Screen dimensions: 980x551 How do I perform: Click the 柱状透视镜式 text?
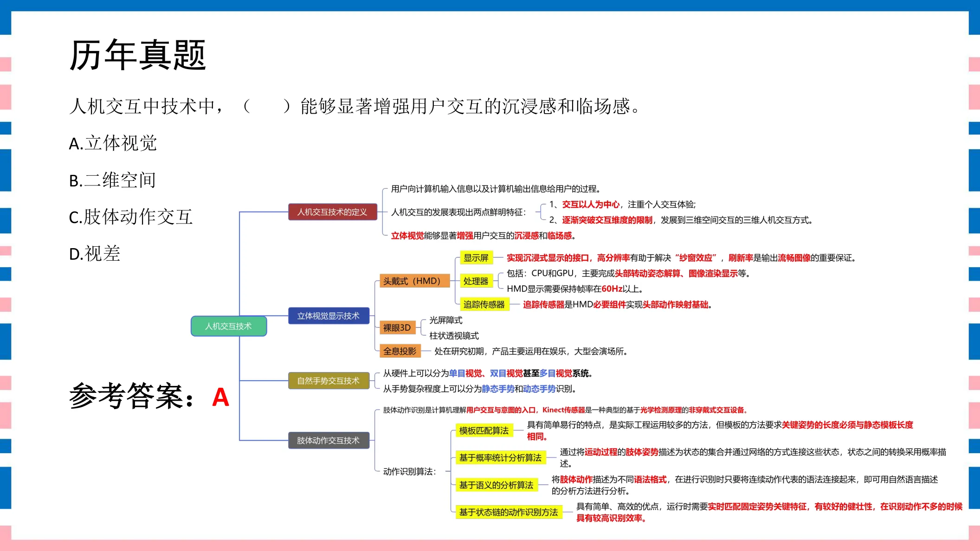click(x=454, y=336)
